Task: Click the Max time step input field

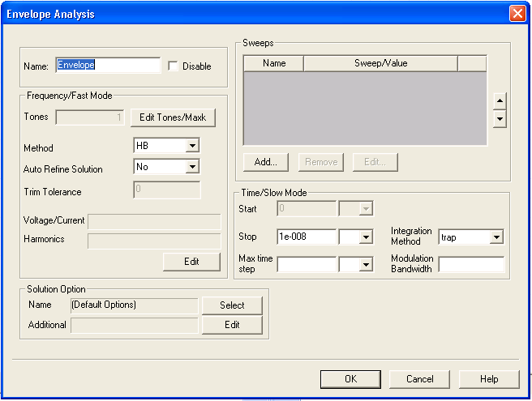Action: click(306, 265)
